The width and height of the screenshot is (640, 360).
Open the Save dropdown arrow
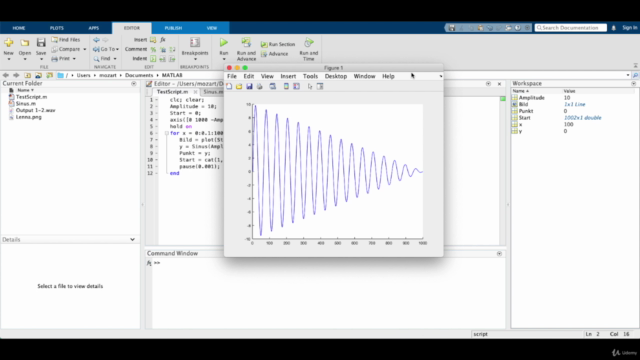[41, 60]
